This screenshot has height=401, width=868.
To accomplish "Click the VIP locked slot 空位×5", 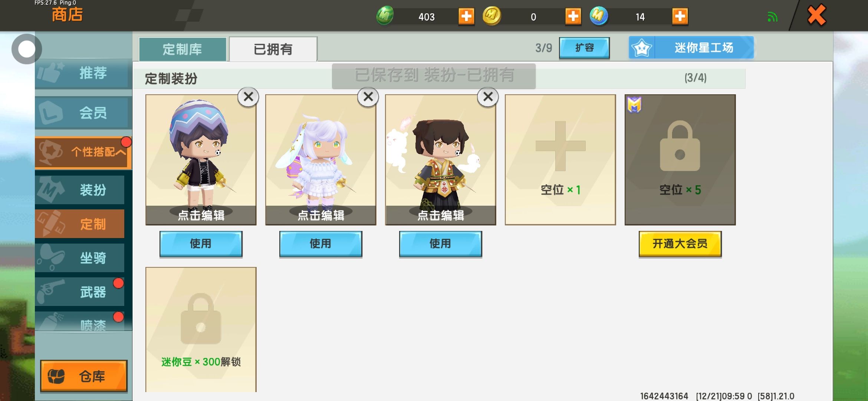I will 680,160.
